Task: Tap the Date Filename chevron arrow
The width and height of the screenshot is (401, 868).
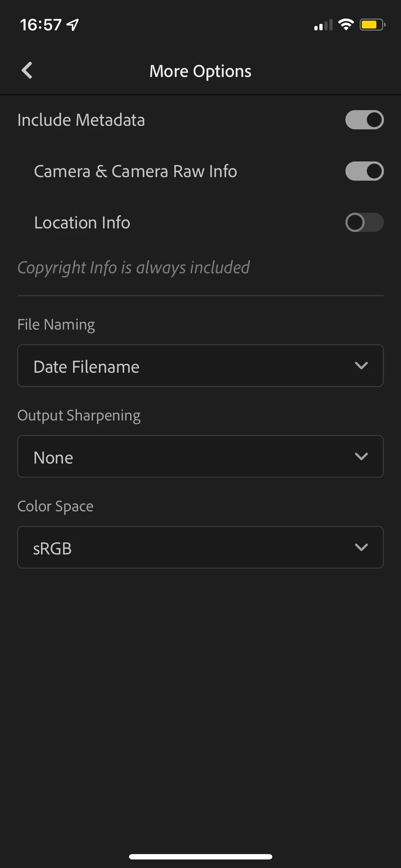Action: tap(361, 366)
